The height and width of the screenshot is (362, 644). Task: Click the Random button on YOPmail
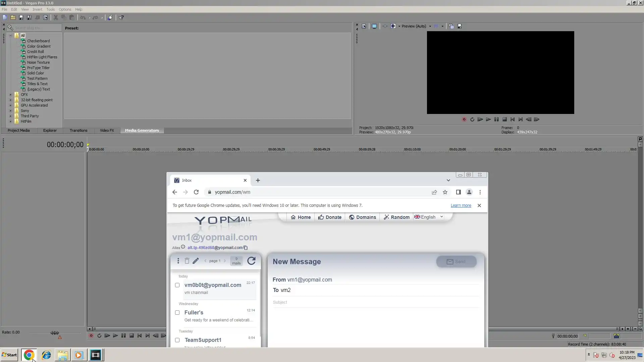[x=396, y=217]
